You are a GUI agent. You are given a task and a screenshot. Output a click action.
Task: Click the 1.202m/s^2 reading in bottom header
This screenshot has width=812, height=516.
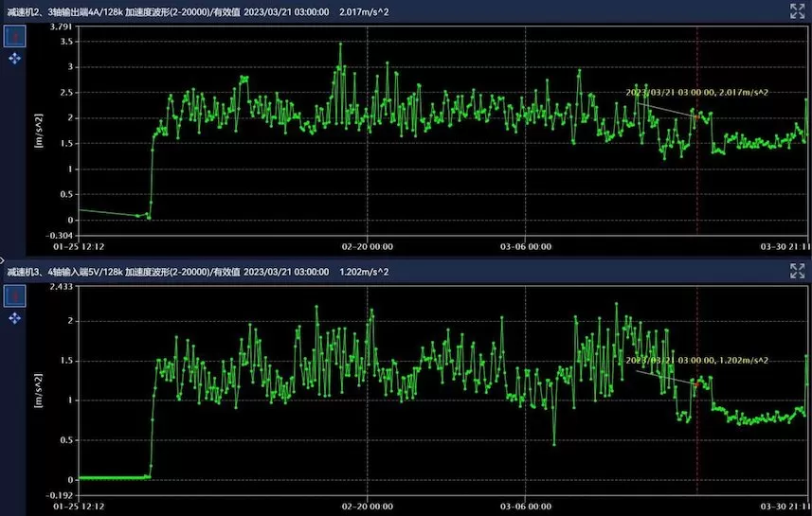point(363,272)
